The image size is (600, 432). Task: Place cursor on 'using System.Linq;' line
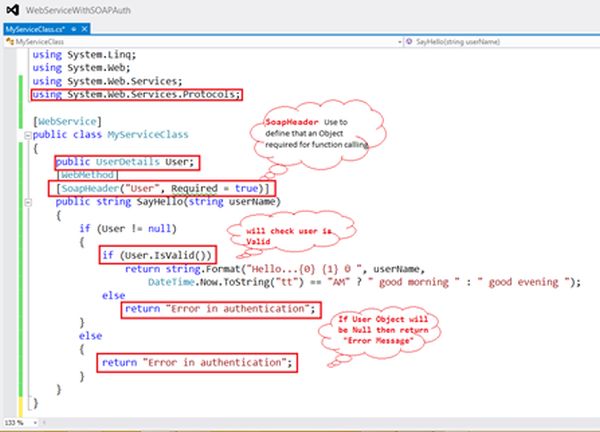pyautogui.click(x=84, y=55)
